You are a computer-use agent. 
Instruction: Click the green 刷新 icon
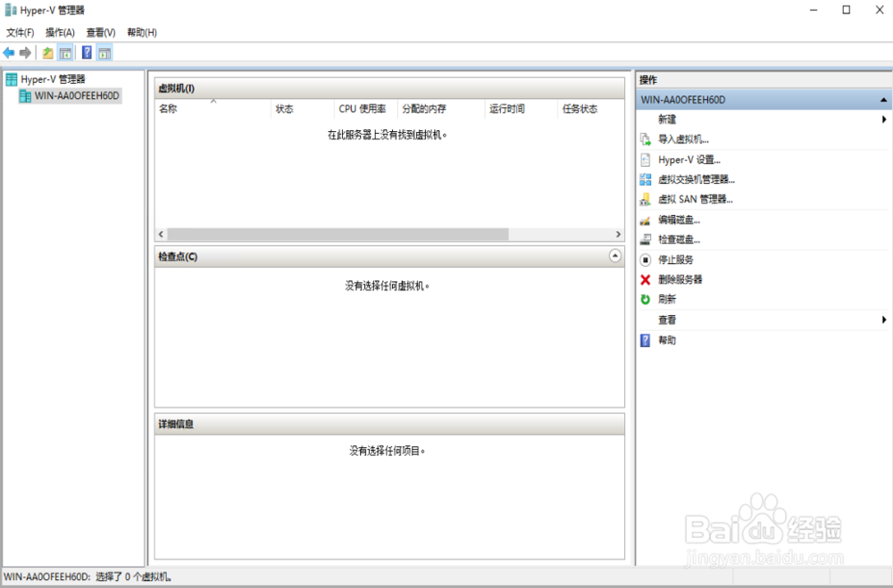(645, 299)
